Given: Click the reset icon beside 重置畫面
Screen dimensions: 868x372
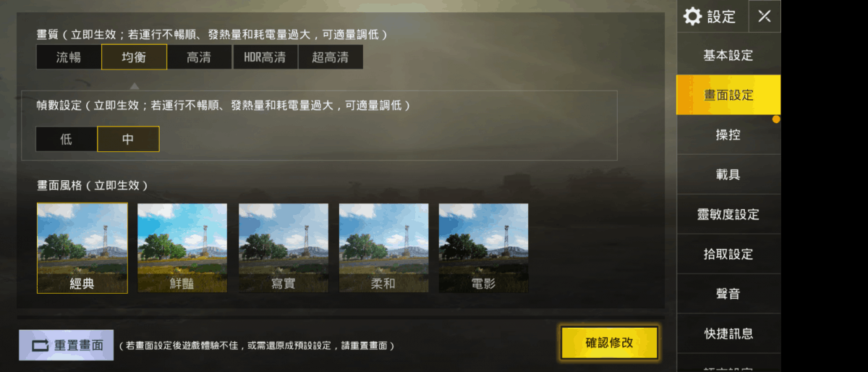Looking at the screenshot, I should coord(41,345).
